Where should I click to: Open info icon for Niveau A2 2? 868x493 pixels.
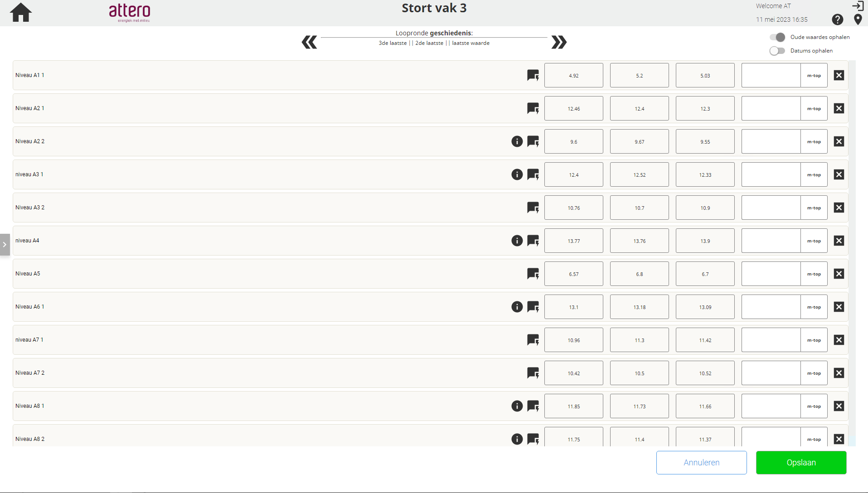[517, 141]
